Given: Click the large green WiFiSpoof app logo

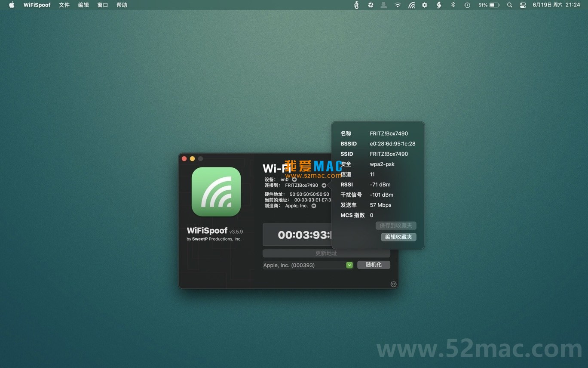Looking at the screenshot, I should 216,192.
